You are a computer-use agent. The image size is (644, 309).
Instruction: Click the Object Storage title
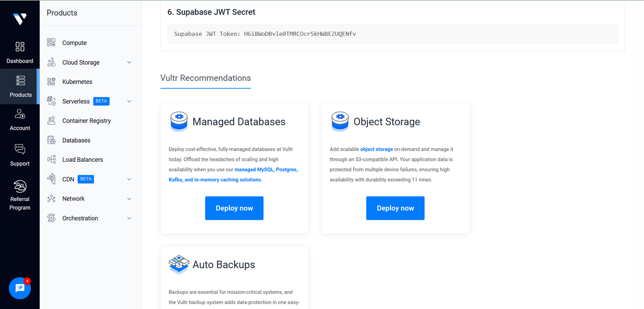click(386, 122)
